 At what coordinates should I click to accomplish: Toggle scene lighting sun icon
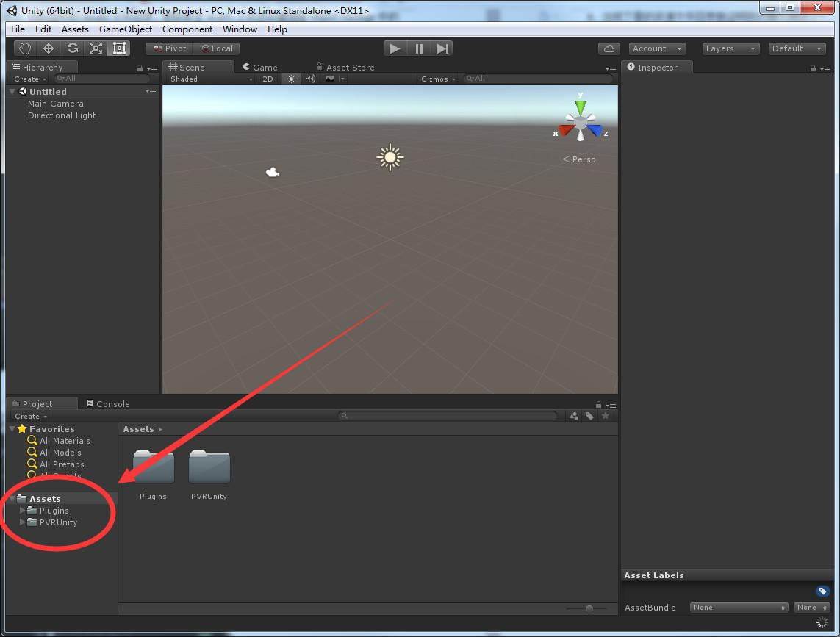coord(291,79)
